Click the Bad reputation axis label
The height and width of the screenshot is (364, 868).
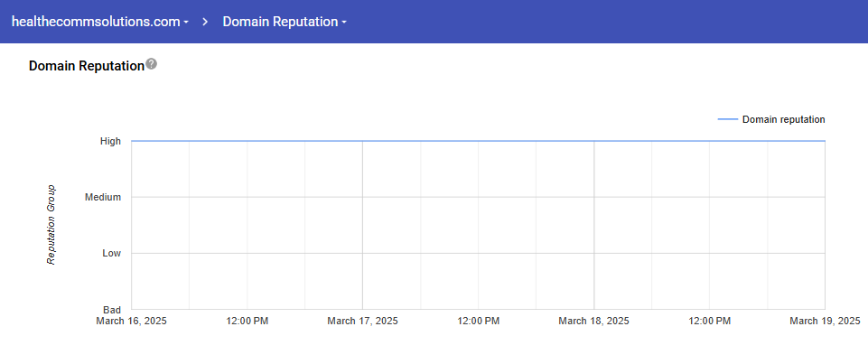pos(112,310)
